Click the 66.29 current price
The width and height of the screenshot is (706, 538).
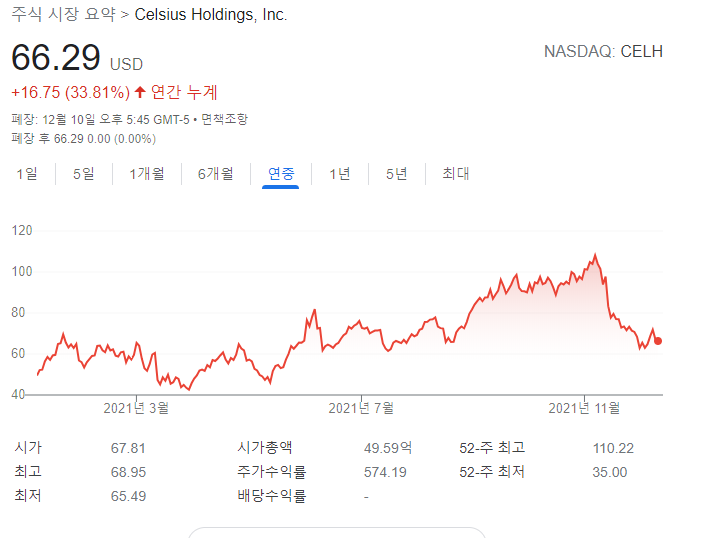[x=56, y=58]
